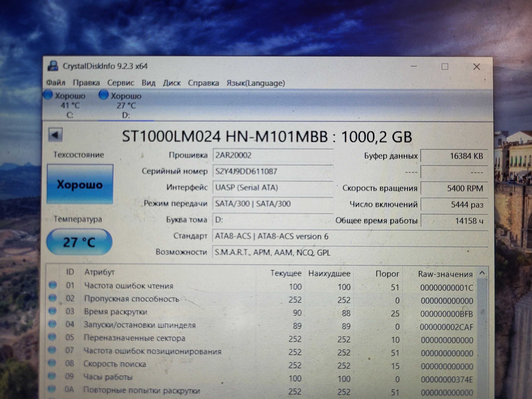The height and width of the screenshot is (399, 532).
Task: Click the Интерфейс field UASP (Serial ATA)
Action: 273,188
